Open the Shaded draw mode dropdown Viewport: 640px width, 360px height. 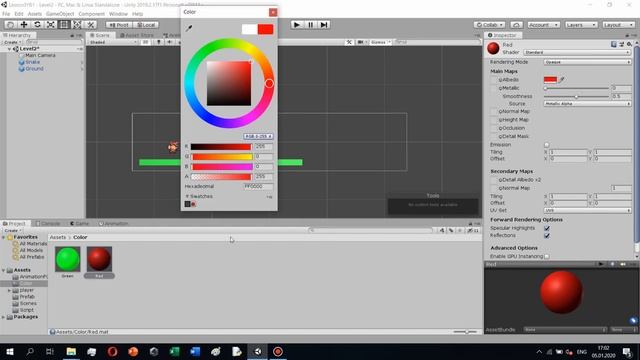tap(113, 42)
